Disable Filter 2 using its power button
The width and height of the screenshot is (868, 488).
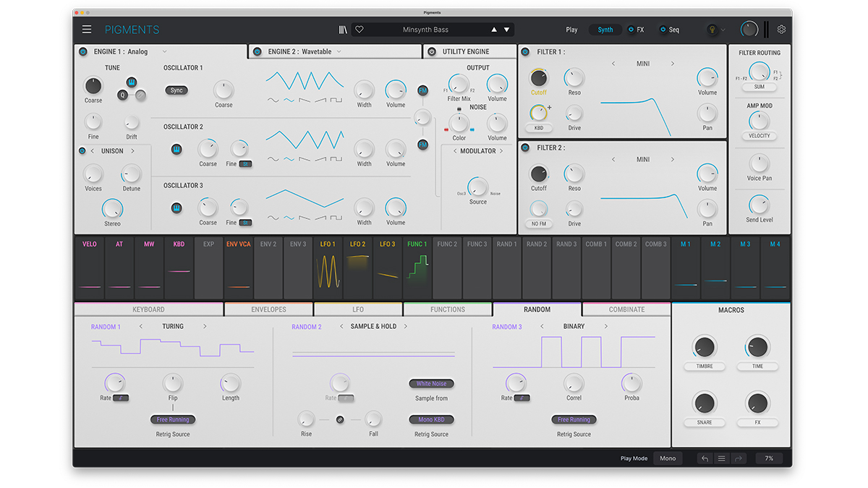[525, 147]
